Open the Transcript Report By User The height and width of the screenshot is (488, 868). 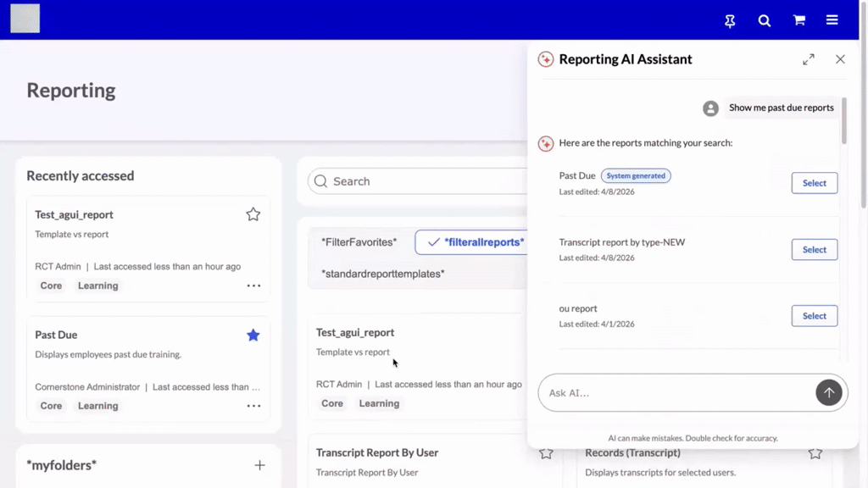pos(377,452)
